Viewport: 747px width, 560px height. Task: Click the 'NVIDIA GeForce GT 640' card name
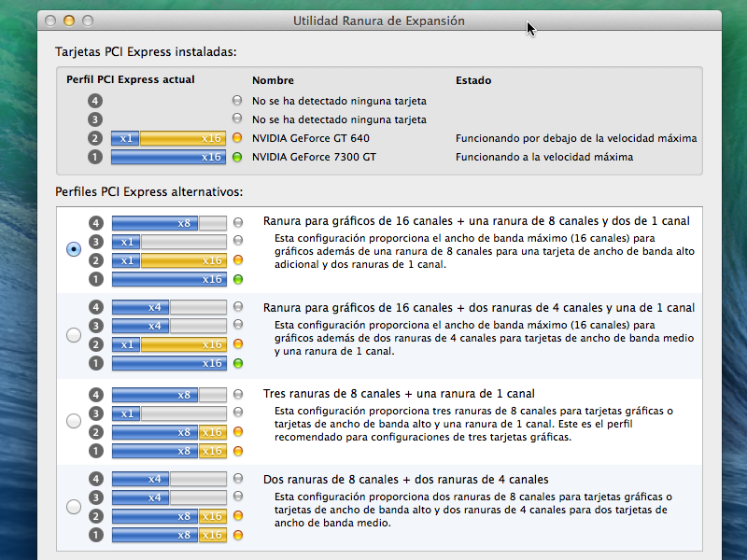pos(311,138)
